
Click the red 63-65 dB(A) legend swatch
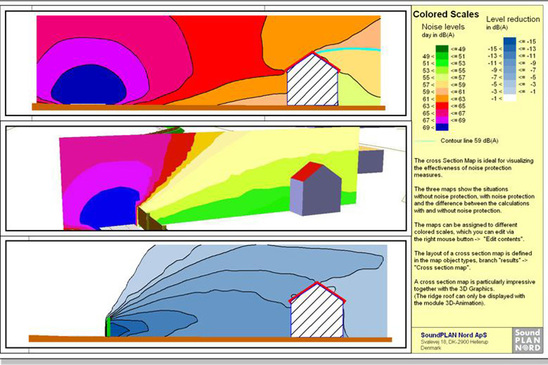point(442,106)
